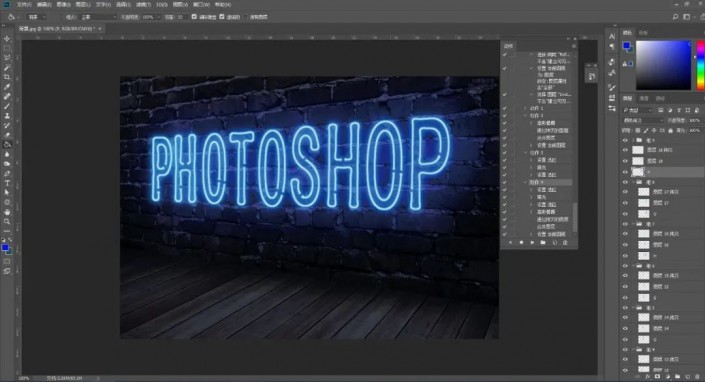This screenshot has width=705, height=382.
Task: Select the Eraser tool
Action: coord(7,135)
